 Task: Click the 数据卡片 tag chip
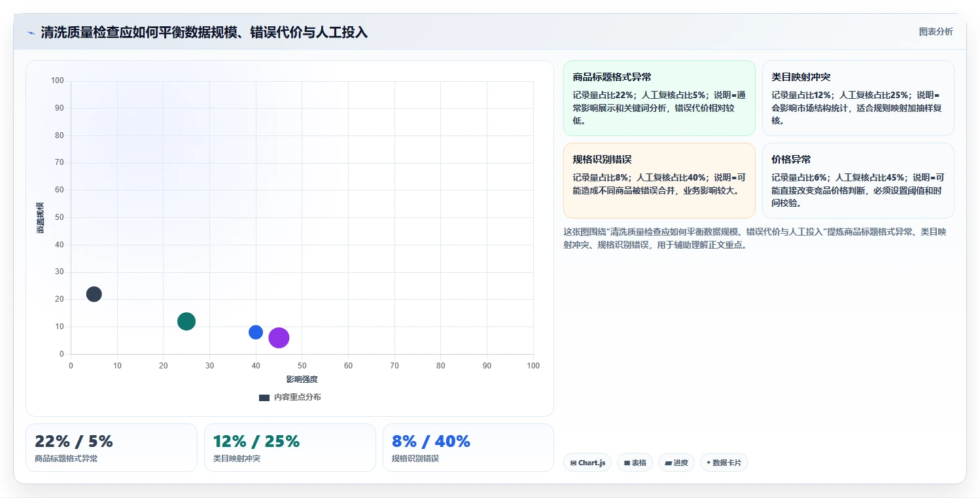[x=724, y=463]
